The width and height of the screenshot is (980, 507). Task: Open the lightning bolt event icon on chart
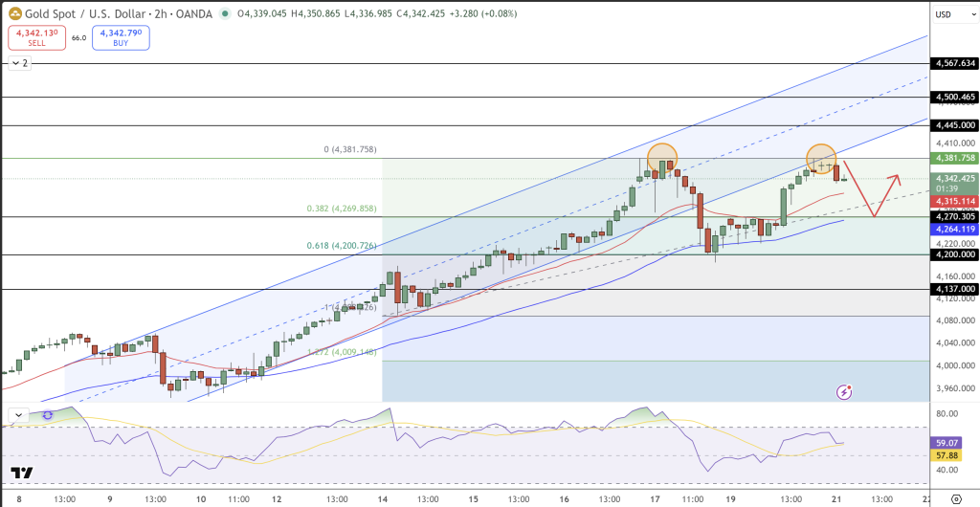pyautogui.click(x=845, y=391)
